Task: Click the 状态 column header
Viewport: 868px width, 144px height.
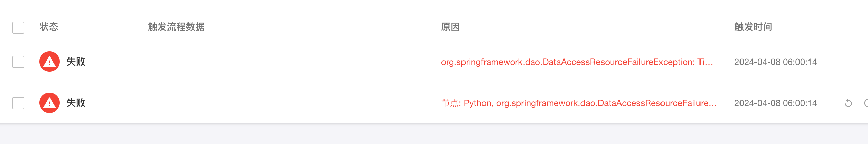Action: point(49,27)
